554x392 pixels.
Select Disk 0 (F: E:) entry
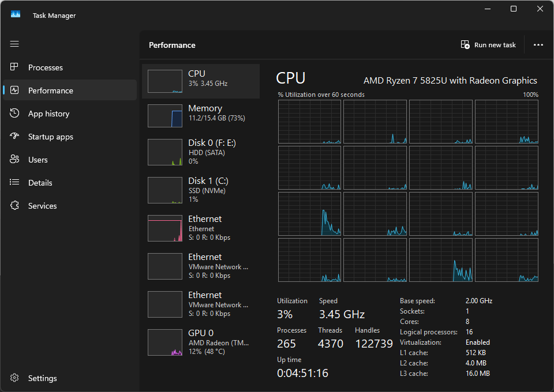coord(201,152)
